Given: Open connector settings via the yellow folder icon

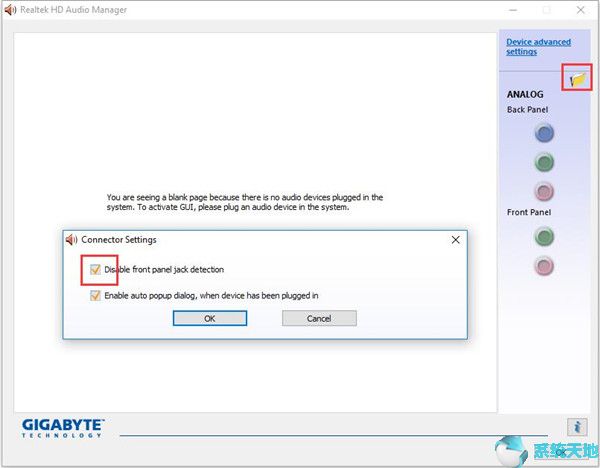Looking at the screenshot, I should coord(578,77).
